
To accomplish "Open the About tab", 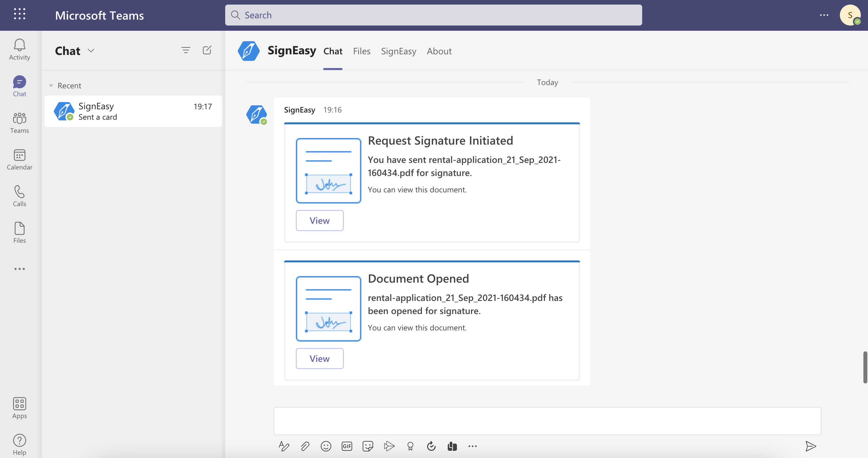I will pos(439,51).
